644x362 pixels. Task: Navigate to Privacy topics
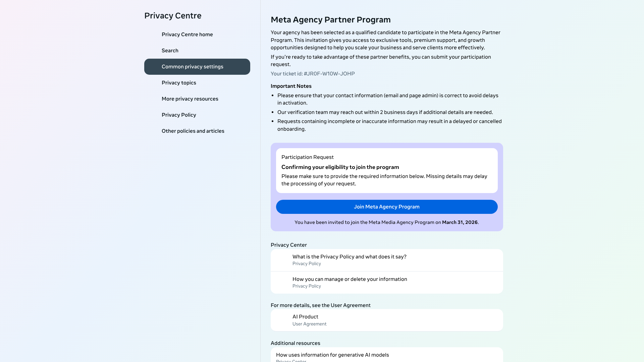tap(179, 82)
